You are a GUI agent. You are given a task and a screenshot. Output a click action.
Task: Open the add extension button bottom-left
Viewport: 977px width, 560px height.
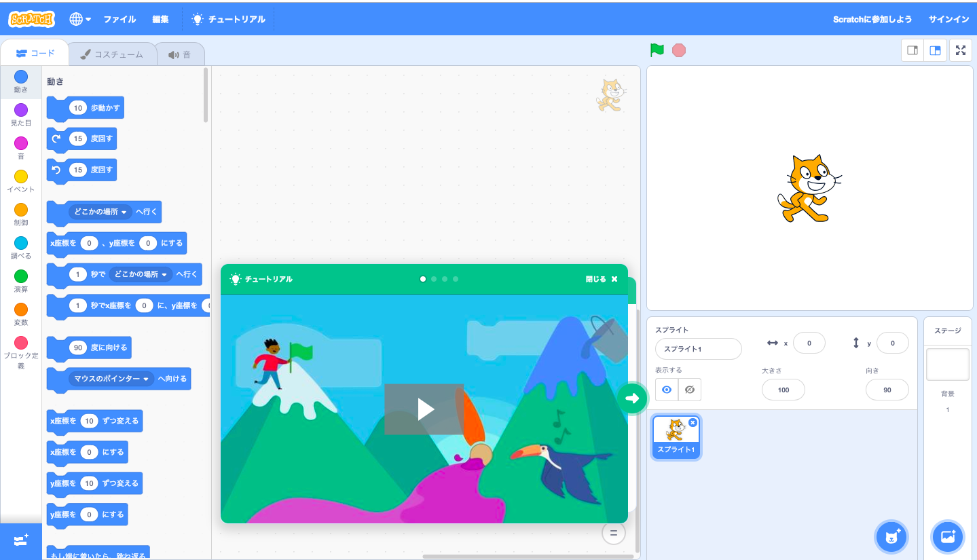point(20,540)
